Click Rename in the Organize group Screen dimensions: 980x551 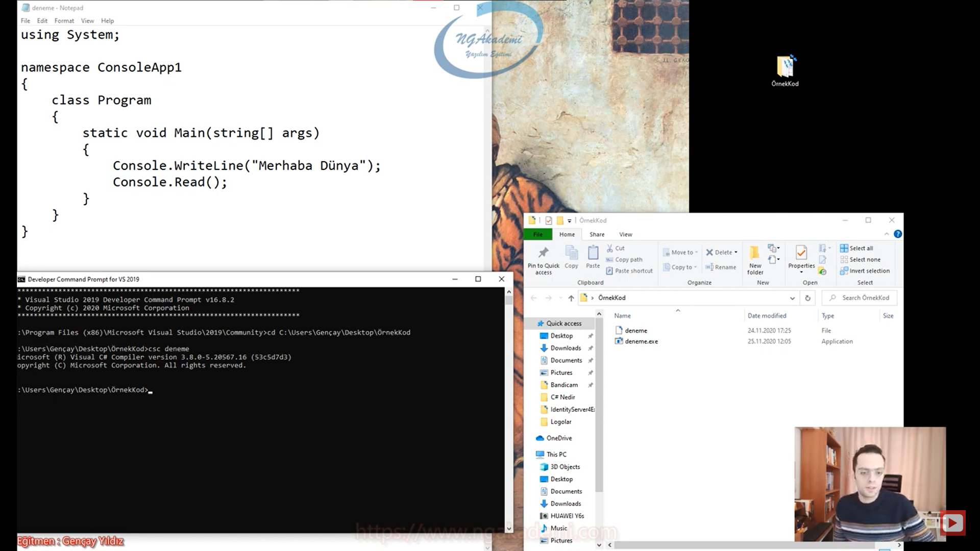point(720,267)
